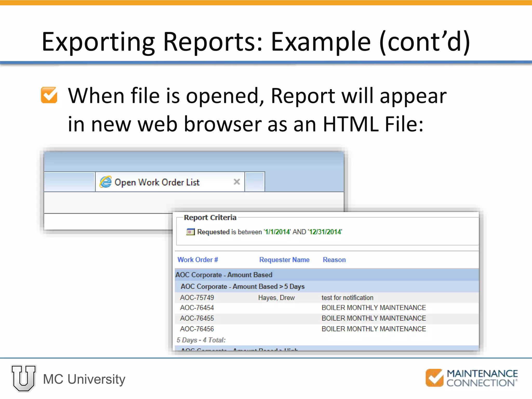Click BOILER MONTHLY MAINTENANCE reason for AOC-76454
Image resolution: width=532 pixels, height=399 pixels.
click(374, 308)
